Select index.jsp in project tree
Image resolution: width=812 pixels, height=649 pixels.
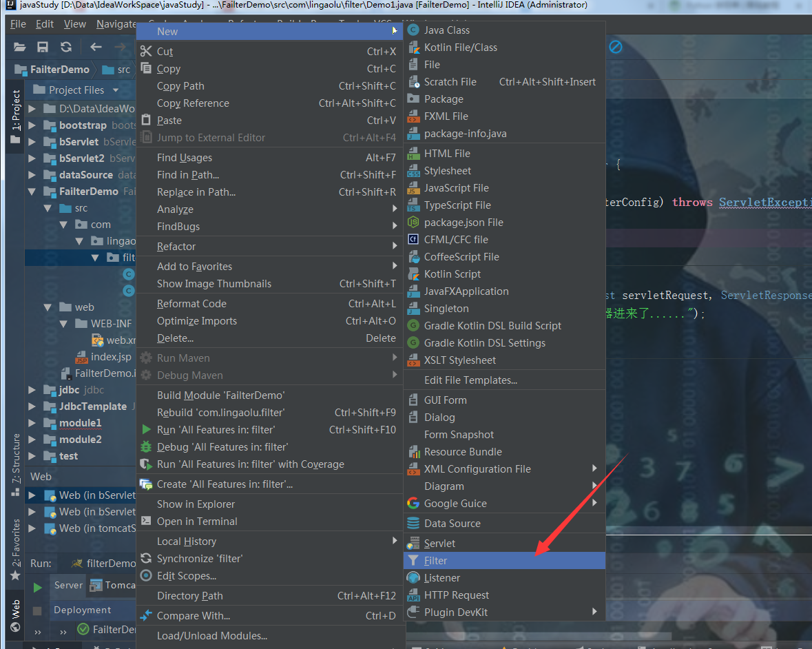pos(110,357)
